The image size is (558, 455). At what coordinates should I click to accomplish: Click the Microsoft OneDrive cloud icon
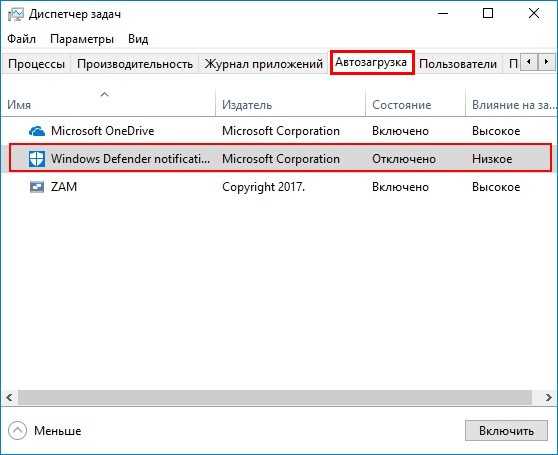pyautogui.click(x=37, y=131)
